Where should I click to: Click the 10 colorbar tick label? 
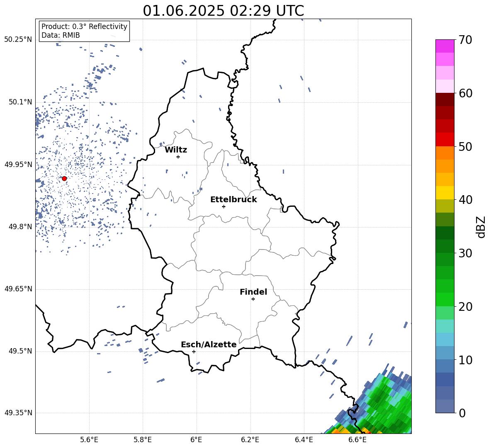(x=465, y=360)
